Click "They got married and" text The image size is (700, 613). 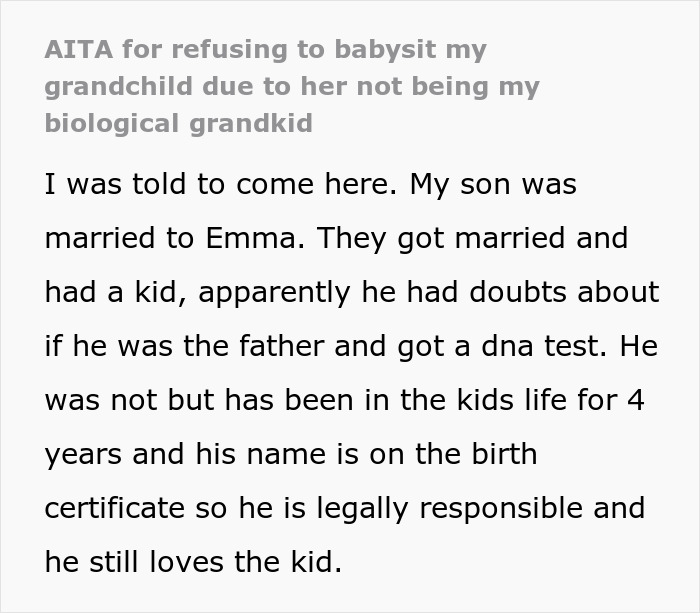[x=463, y=239]
